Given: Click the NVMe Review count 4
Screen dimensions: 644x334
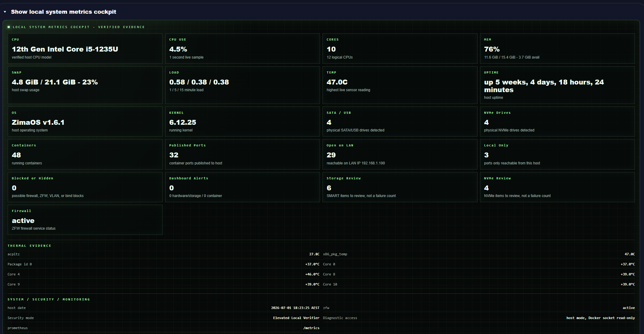Looking at the screenshot, I should 486,188.
